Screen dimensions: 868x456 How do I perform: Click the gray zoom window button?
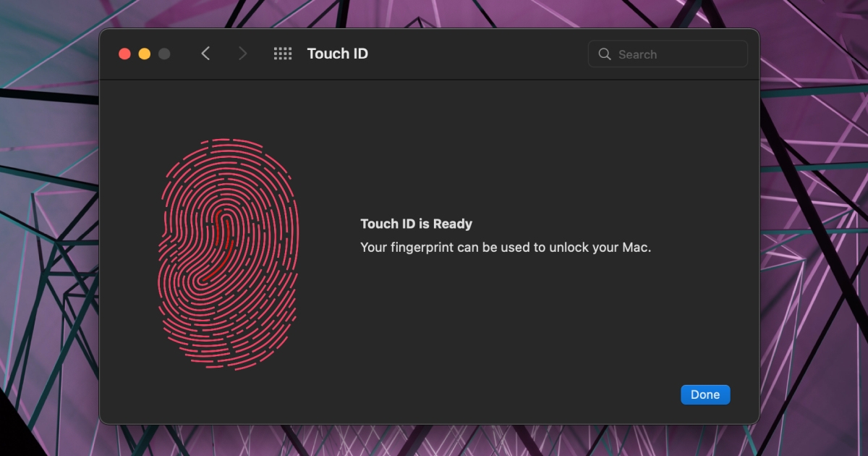point(164,54)
